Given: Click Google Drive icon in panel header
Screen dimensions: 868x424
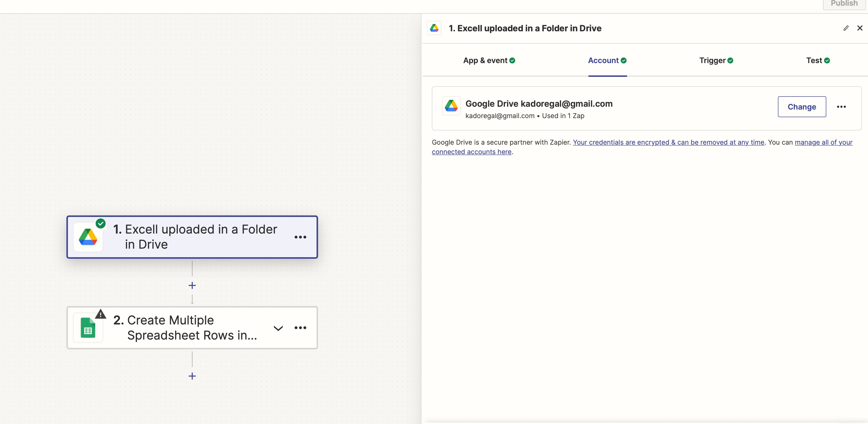Looking at the screenshot, I should 434,28.
